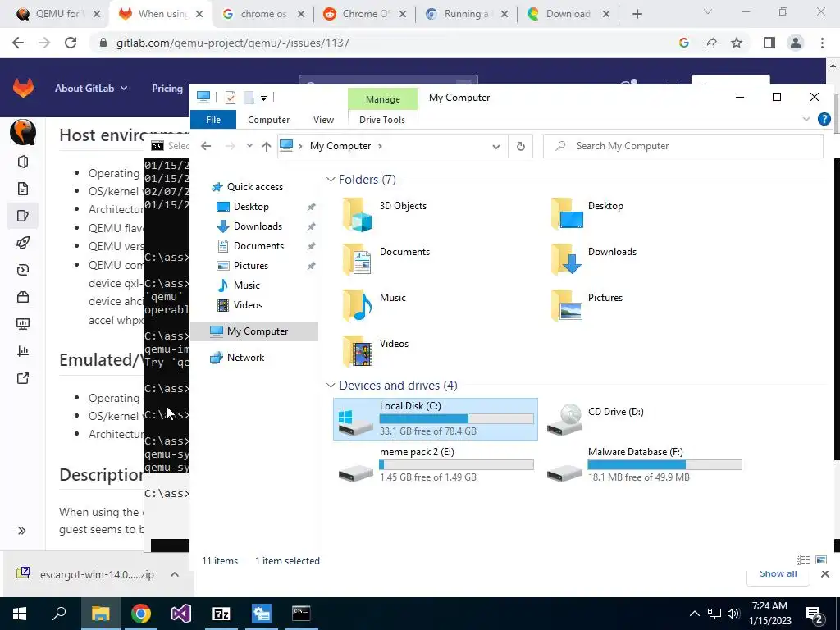Expand the About GitLab menu
The image size is (840, 630).
pos(91,89)
